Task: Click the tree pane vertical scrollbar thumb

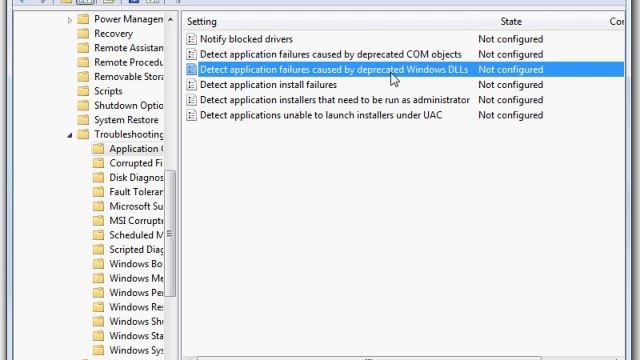Action: [171, 233]
